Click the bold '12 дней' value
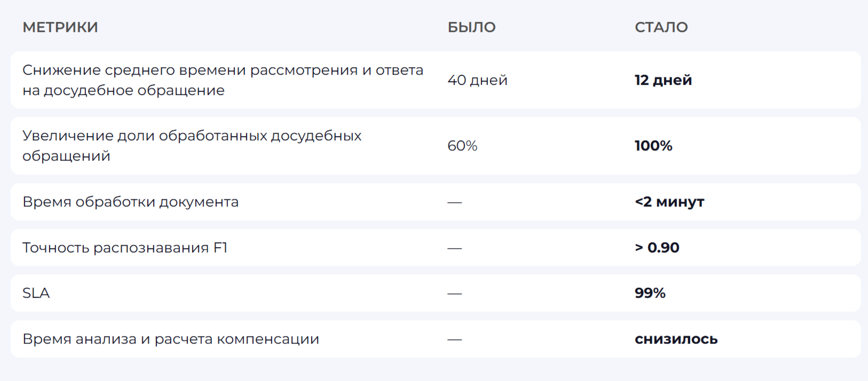 pyautogui.click(x=663, y=80)
